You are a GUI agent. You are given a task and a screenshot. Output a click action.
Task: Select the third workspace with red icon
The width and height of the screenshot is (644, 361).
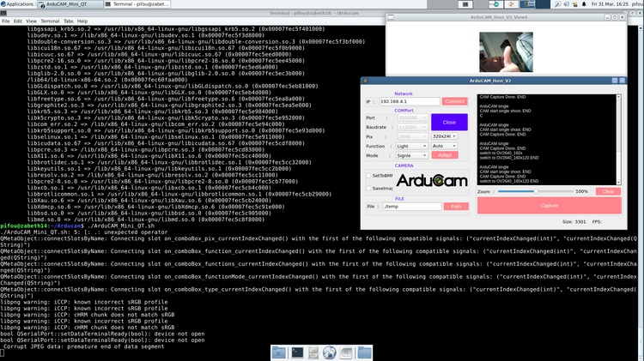[x=512, y=4]
